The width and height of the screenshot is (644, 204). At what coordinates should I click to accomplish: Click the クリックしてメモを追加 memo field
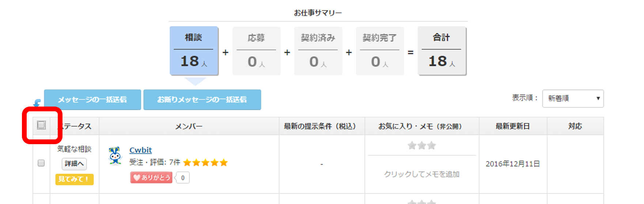click(x=422, y=174)
